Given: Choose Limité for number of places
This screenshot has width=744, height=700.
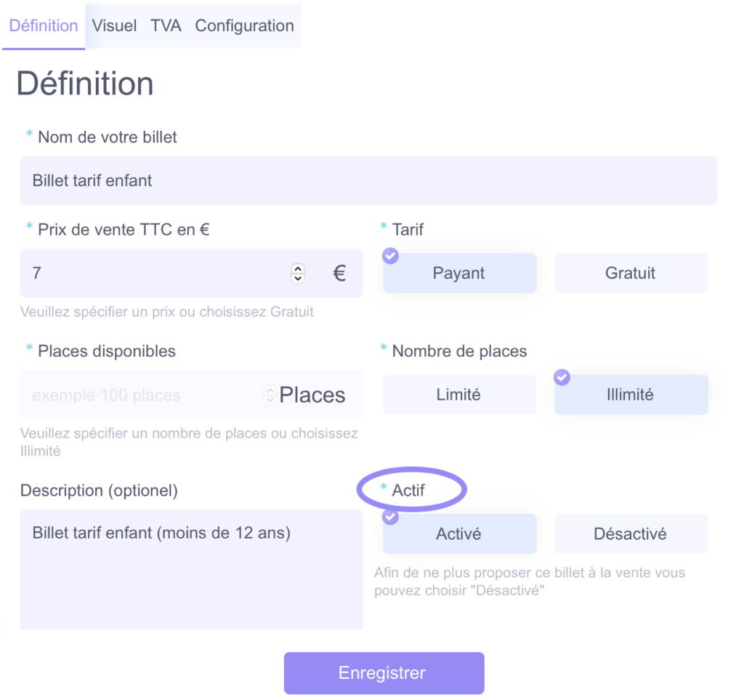Looking at the screenshot, I should click(x=460, y=395).
